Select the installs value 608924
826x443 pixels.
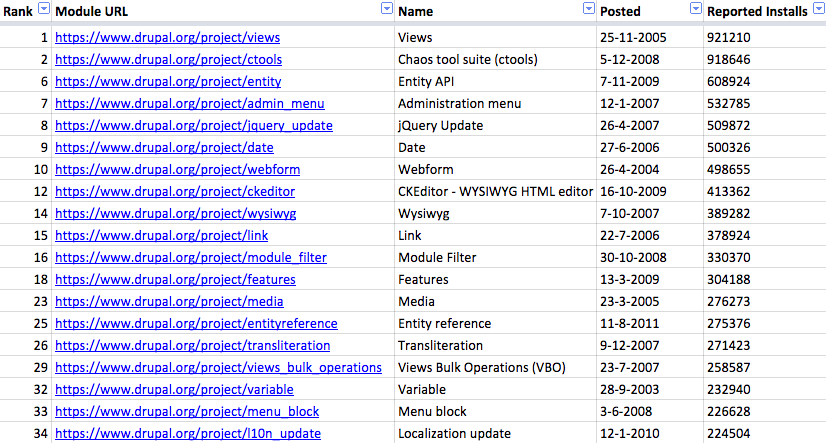coord(765,82)
